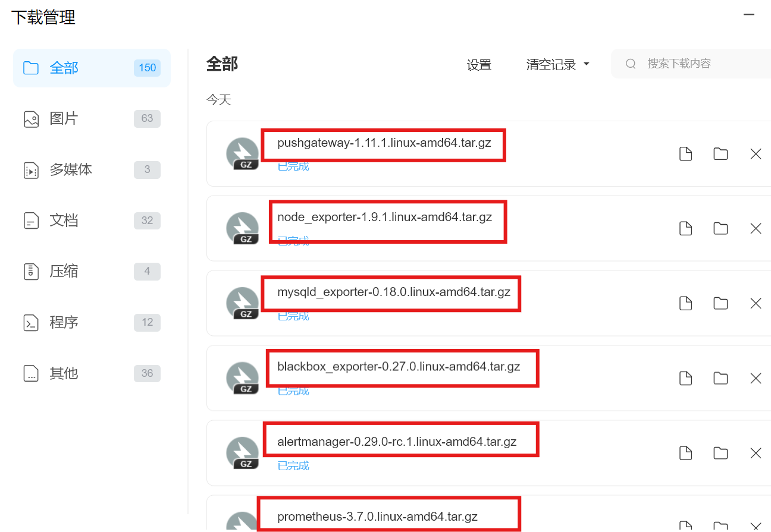
Task: Click the GZ file icon of pushgateway
Action: 242,154
